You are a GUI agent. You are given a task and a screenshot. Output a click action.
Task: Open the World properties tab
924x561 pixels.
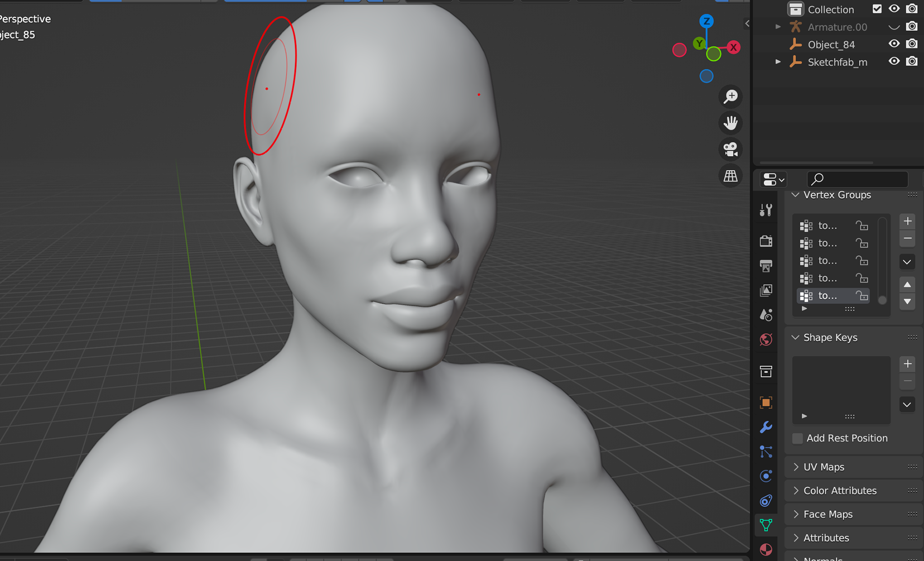(x=766, y=339)
